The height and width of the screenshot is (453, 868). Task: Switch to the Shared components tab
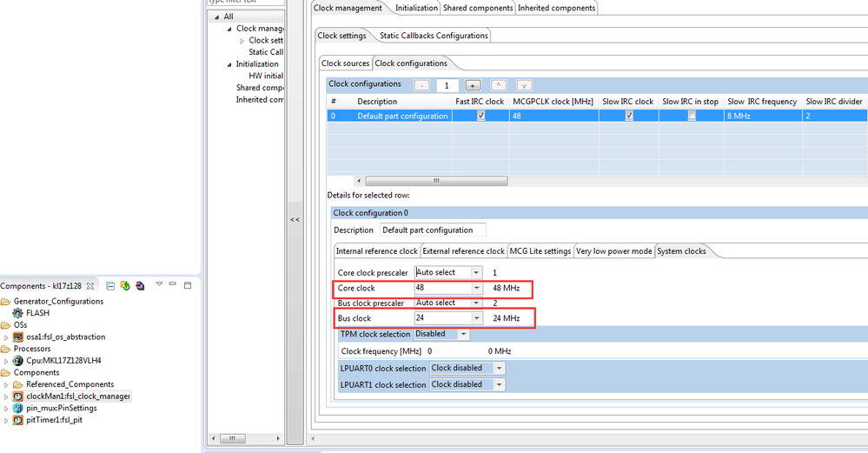[478, 8]
